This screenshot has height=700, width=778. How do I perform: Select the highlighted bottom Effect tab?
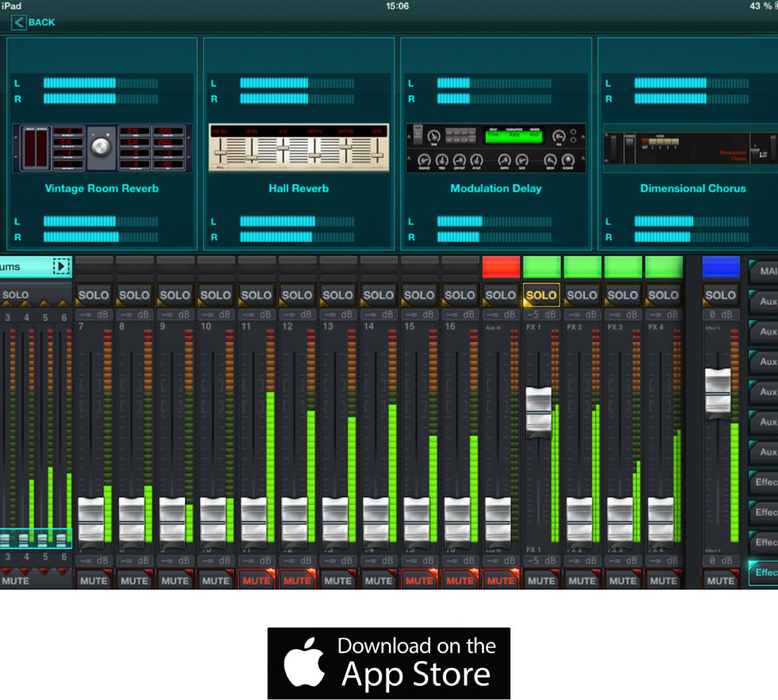pyautogui.click(x=765, y=572)
